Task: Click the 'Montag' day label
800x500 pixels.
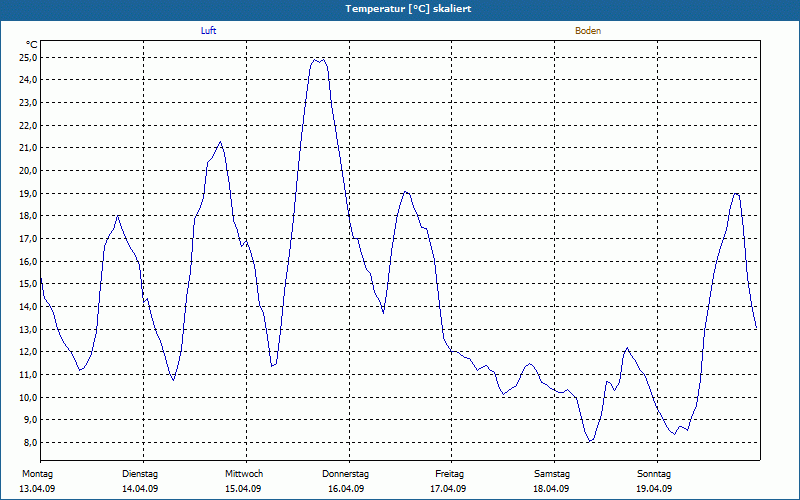Action: [37, 474]
